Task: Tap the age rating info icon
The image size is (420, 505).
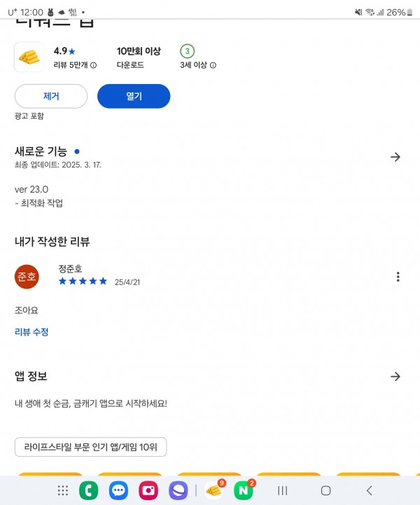Action: [213, 65]
